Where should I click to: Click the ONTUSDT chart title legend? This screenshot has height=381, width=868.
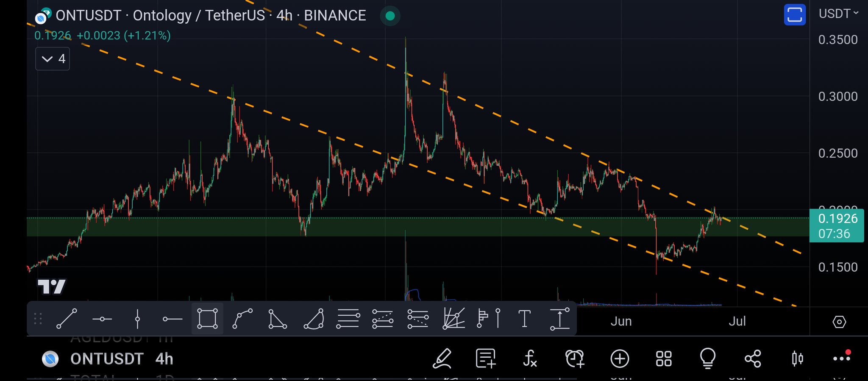pos(211,16)
